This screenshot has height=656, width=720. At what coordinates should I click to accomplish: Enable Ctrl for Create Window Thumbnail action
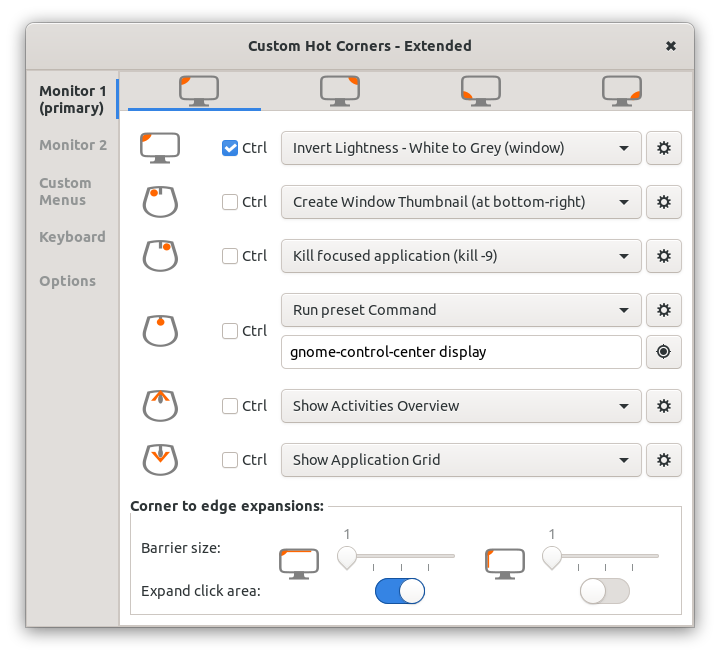pos(230,202)
